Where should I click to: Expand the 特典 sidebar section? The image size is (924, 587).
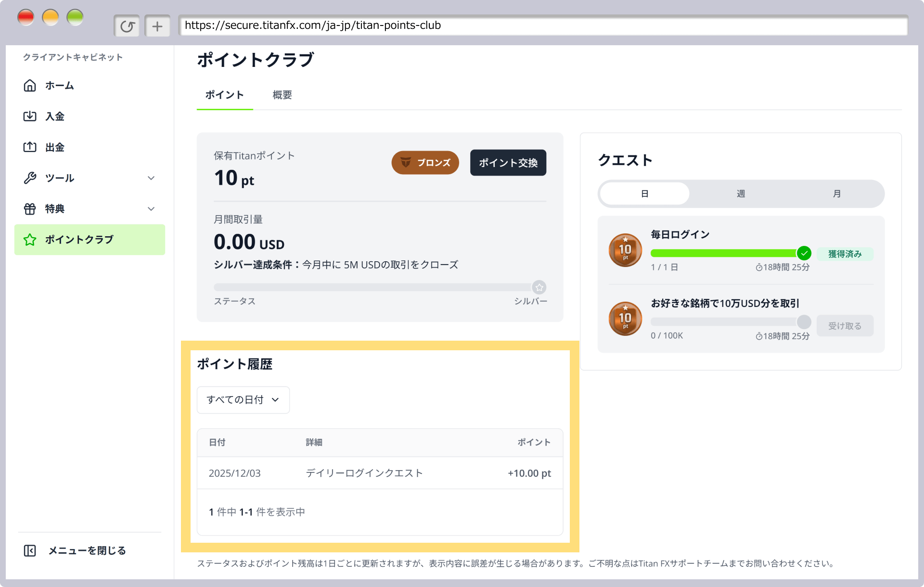(151, 208)
